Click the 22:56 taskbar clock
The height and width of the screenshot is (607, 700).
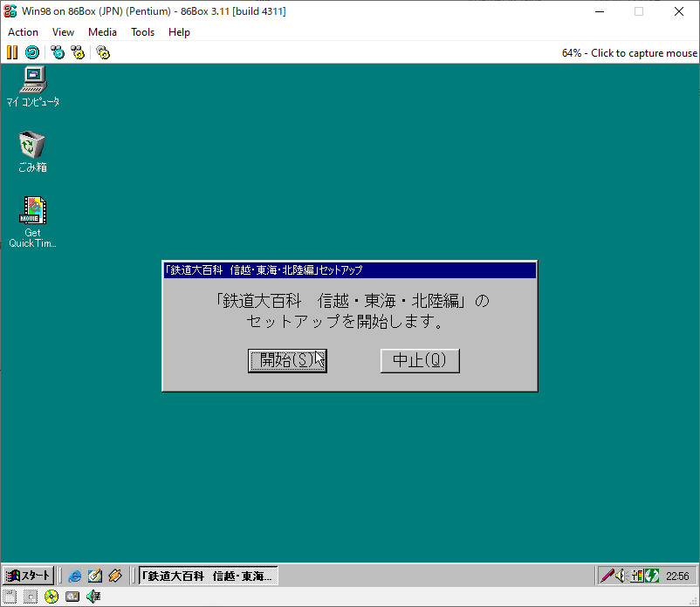pyautogui.click(x=677, y=576)
